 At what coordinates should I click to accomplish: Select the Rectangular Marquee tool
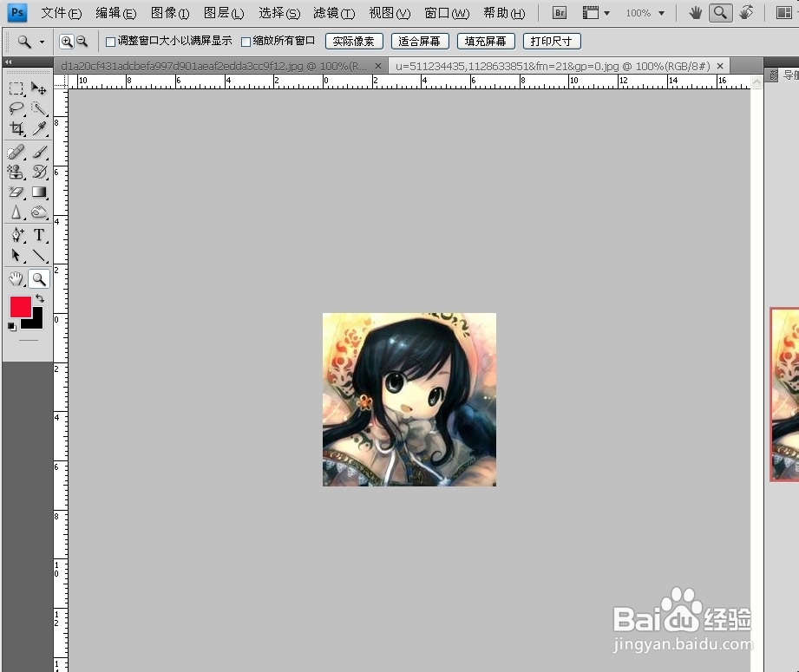[x=16, y=88]
